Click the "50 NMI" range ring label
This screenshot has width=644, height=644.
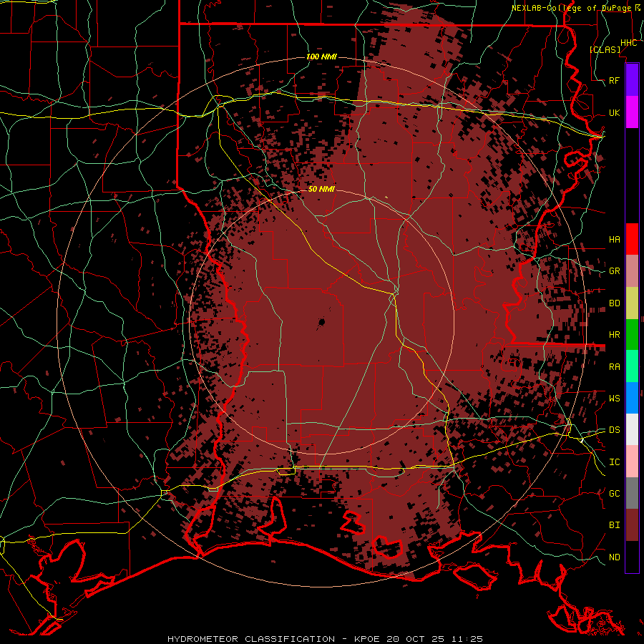(321, 189)
